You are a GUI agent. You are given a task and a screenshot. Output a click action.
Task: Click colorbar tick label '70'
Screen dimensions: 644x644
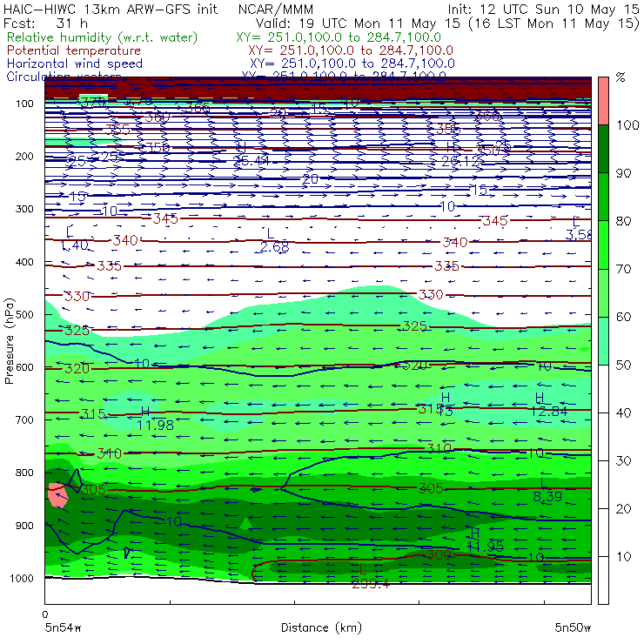[x=623, y=270]
